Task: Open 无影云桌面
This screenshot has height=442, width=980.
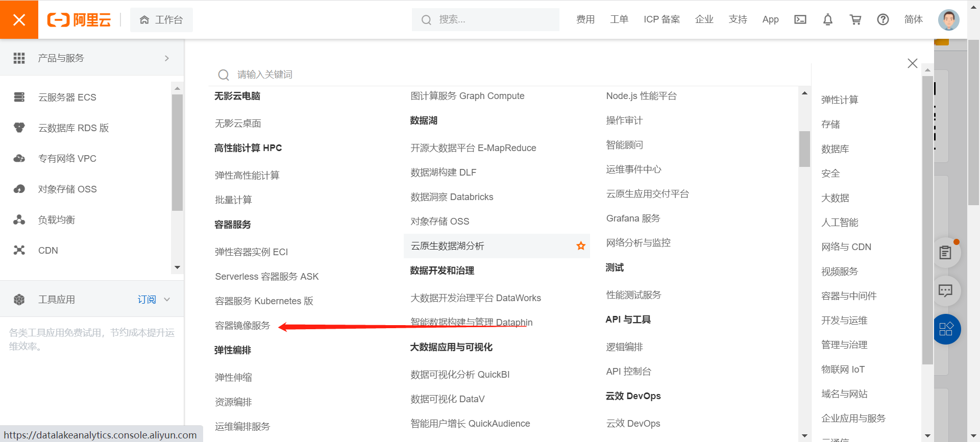Action: click(x=238, y=124)
